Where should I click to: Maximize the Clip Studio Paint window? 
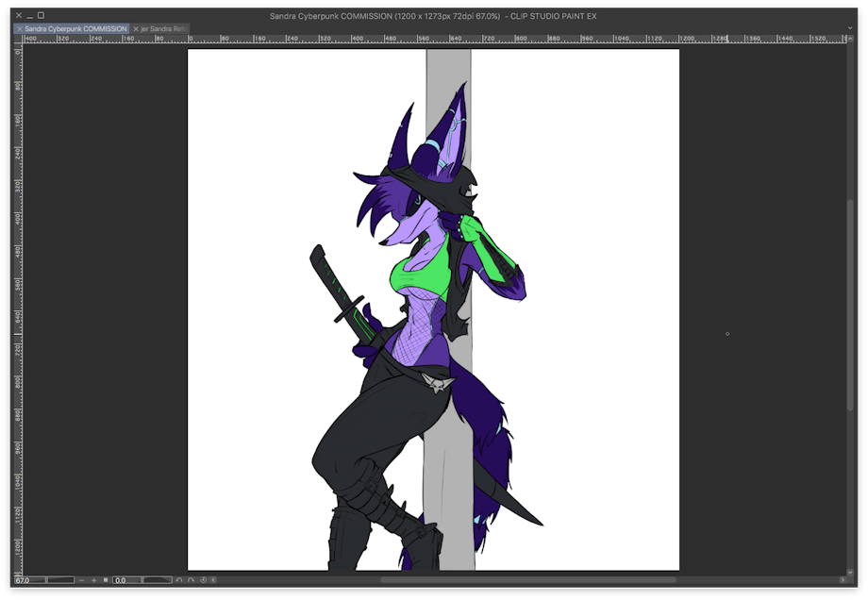point(41,16)
